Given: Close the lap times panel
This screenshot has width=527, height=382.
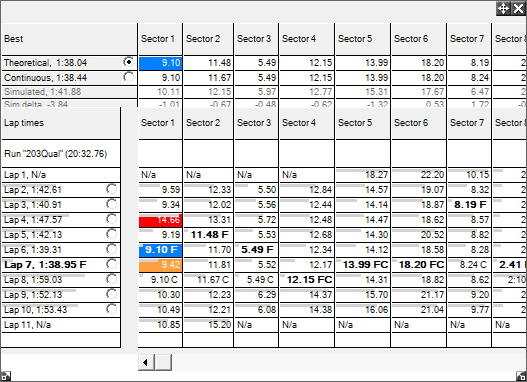Looking at the screenshot, I should [518, 8].
